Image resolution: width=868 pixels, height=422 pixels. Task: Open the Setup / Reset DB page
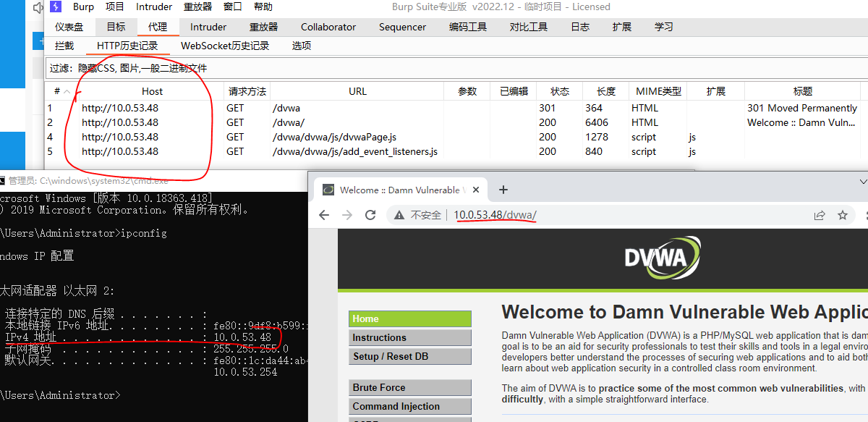410,356
